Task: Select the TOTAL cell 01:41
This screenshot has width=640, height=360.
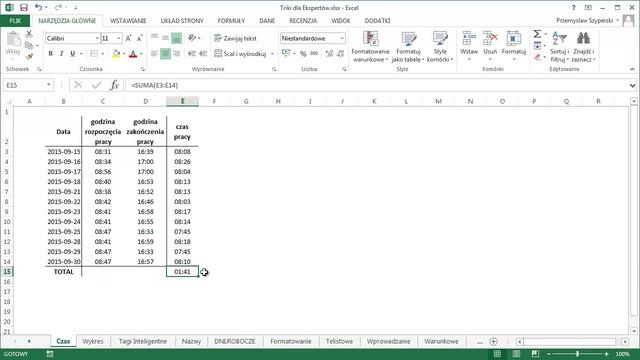Action: coord(182,271)
